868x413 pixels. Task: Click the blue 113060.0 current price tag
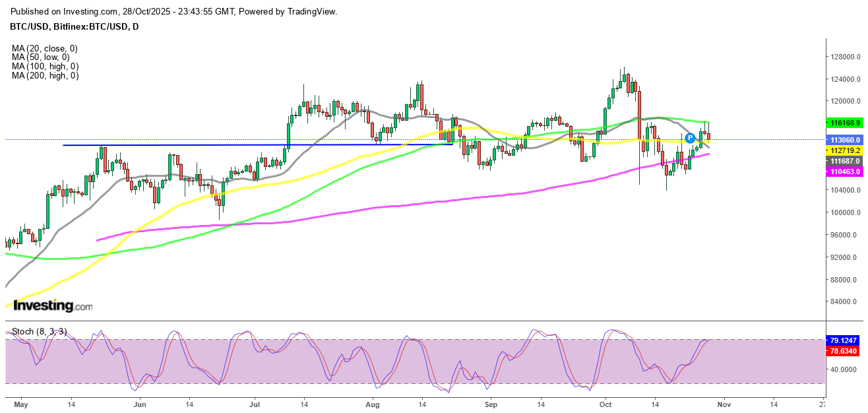846,140
